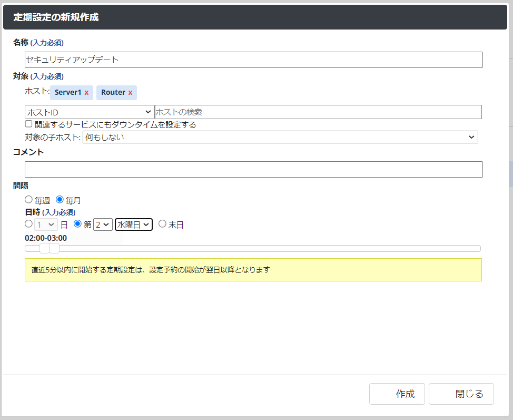Screen dimensions: 513x420
Task: Open the 水曜日 weekday dropdown
Action: [x=134, y=224]
